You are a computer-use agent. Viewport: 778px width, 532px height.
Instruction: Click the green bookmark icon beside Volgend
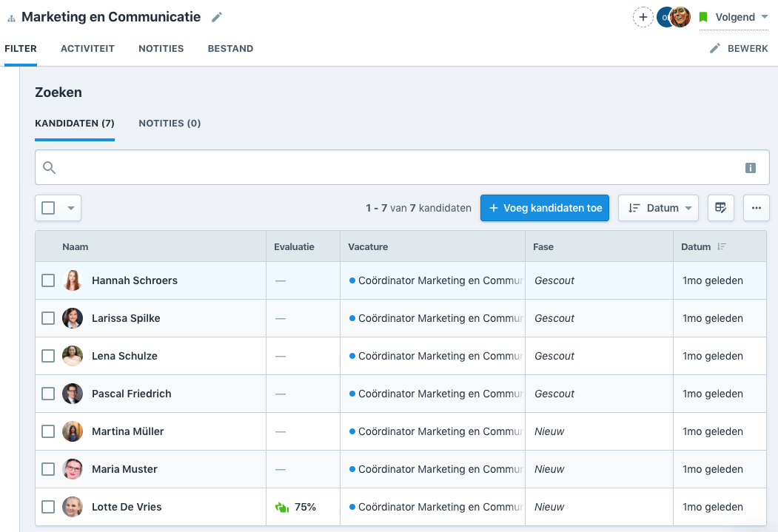[x=703, y=17]
